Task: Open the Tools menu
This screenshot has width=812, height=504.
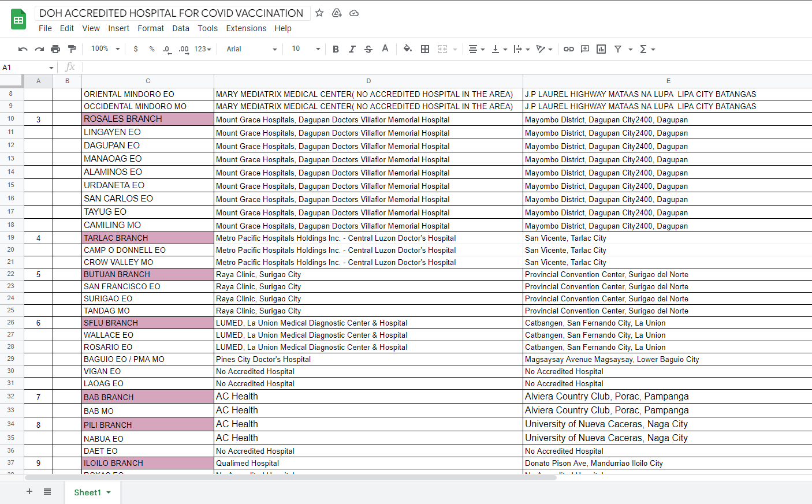Action: (208, 28)
